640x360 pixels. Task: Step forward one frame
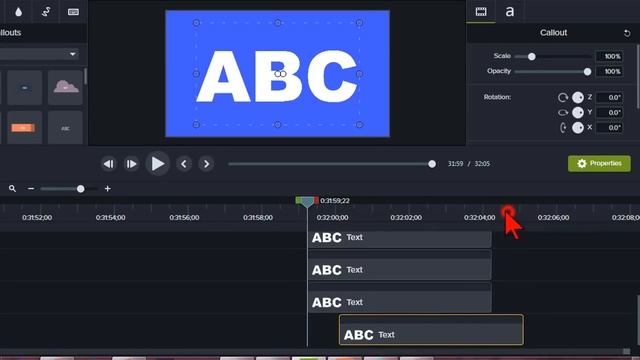tap(131, 164)
